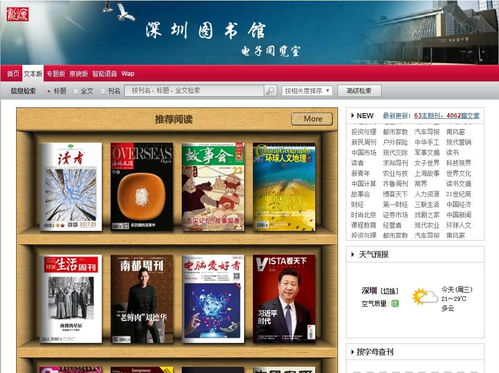The image size is (499, 373).
Task: Open the 南都周刊 magazine cover
Action: pyautogui.click(x=142, y=299)
